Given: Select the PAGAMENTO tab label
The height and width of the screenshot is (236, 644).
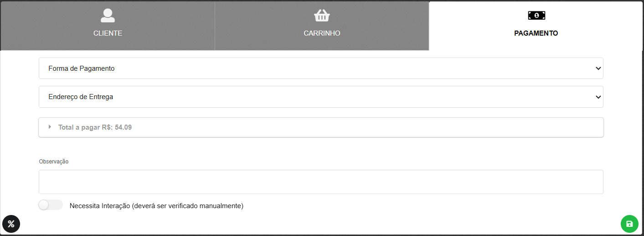Looking at the screenshot, I should (x=536, y=33).
